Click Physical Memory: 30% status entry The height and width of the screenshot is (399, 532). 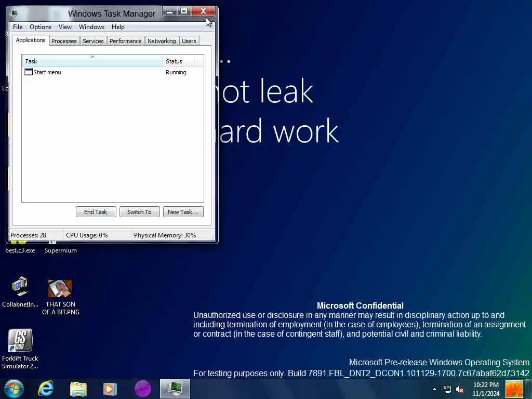point(165,235)
